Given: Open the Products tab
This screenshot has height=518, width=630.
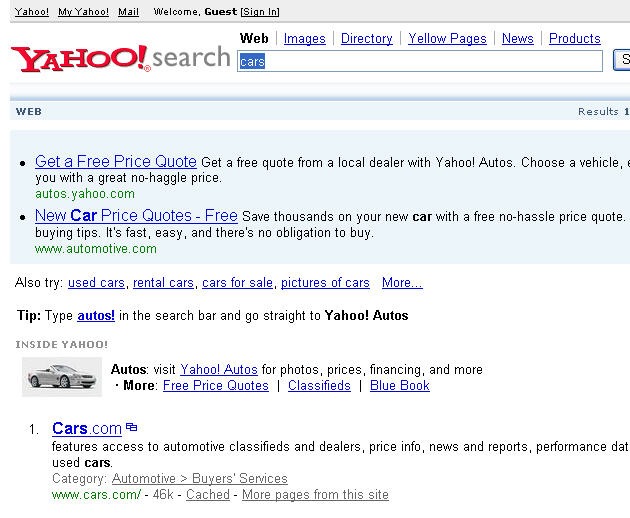Looking at the screenshot, I should pos(575,39).
